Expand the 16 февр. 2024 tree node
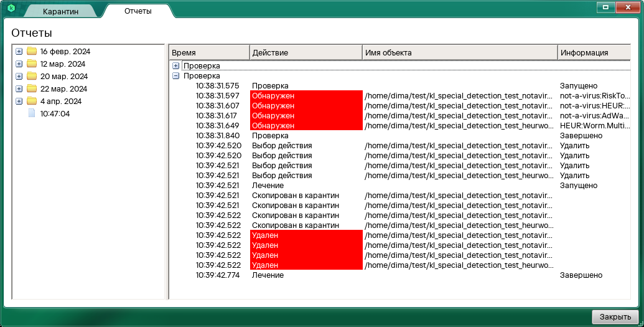This screenshot has height=327, width=644. coord(19,51)
